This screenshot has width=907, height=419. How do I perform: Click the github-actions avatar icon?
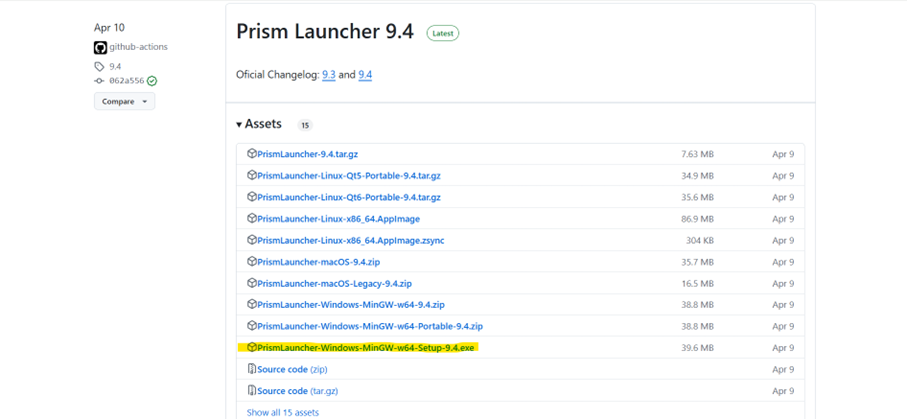click(x=101, y=47)
